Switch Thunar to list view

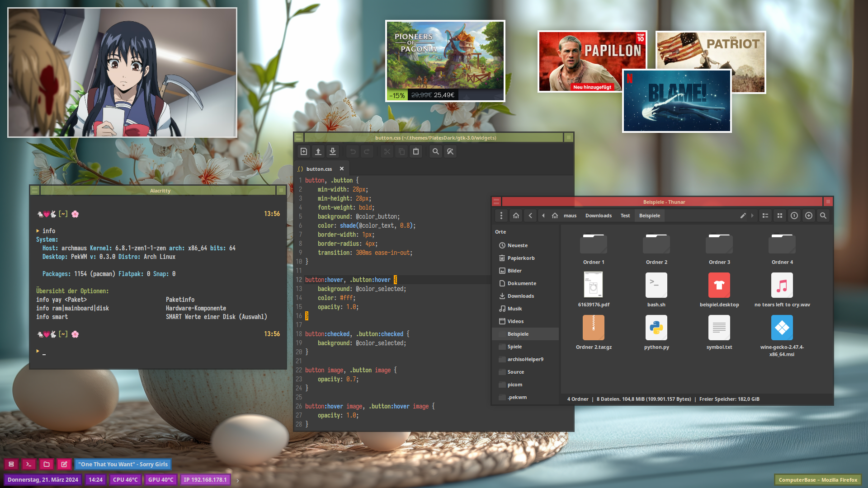pos(765,216)
